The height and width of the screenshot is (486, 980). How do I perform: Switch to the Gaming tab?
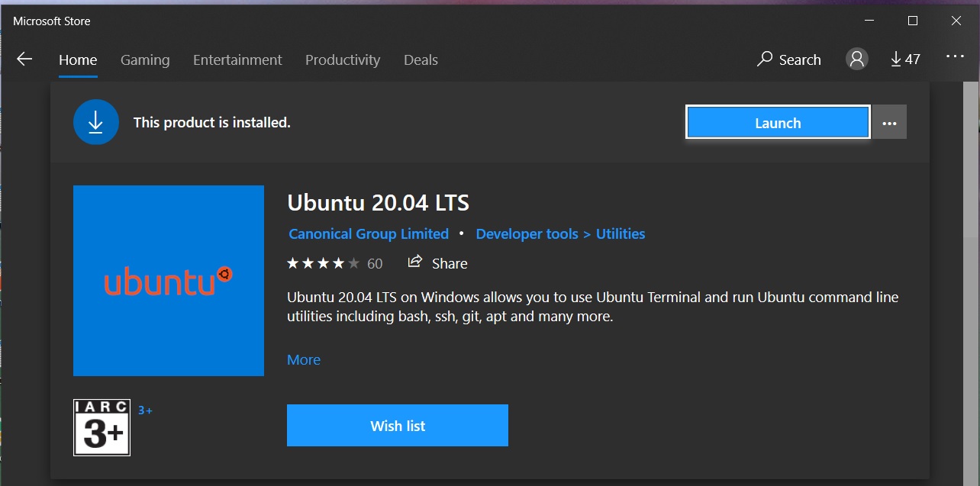point(145,60)
